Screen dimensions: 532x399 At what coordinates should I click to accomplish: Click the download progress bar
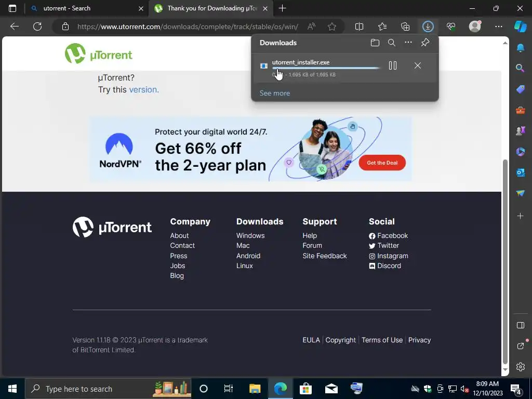coord(326,68)
